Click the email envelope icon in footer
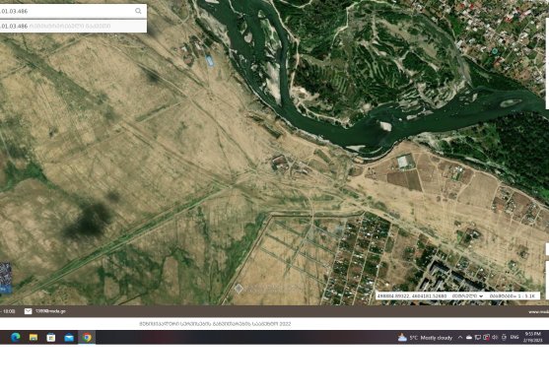 pyautogui.click(x=28, y=311)
